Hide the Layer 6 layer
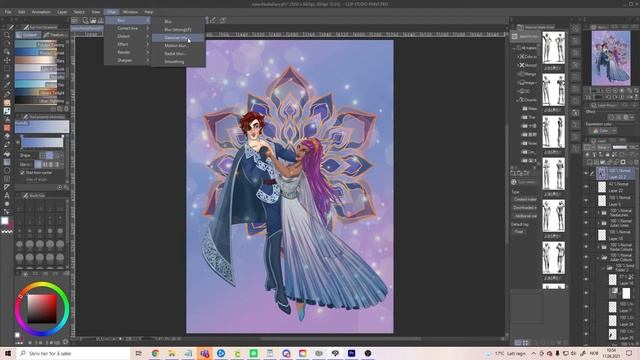Screen dimensions: 640x360 pos(586,200)
